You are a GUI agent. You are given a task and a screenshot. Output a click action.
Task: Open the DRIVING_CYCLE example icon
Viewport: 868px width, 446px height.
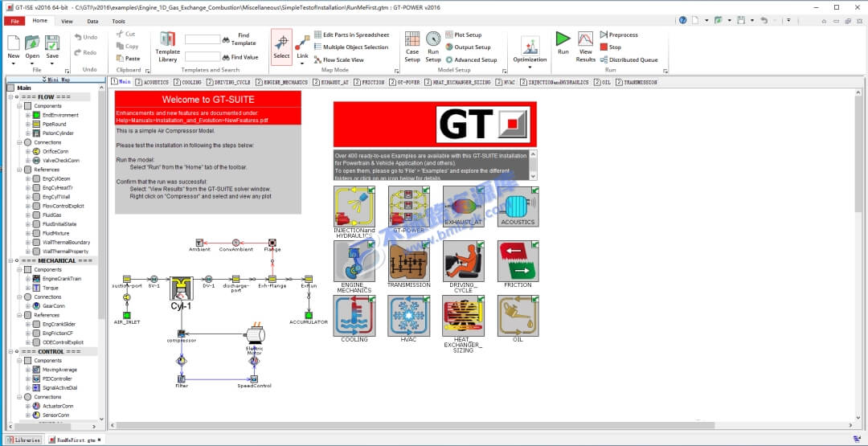point(464,260)
